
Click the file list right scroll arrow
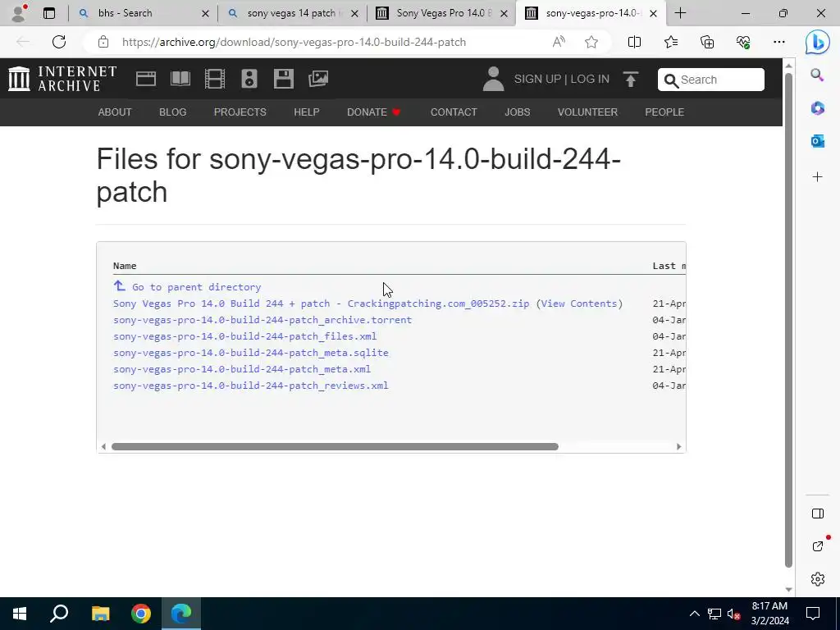[678, 446]
